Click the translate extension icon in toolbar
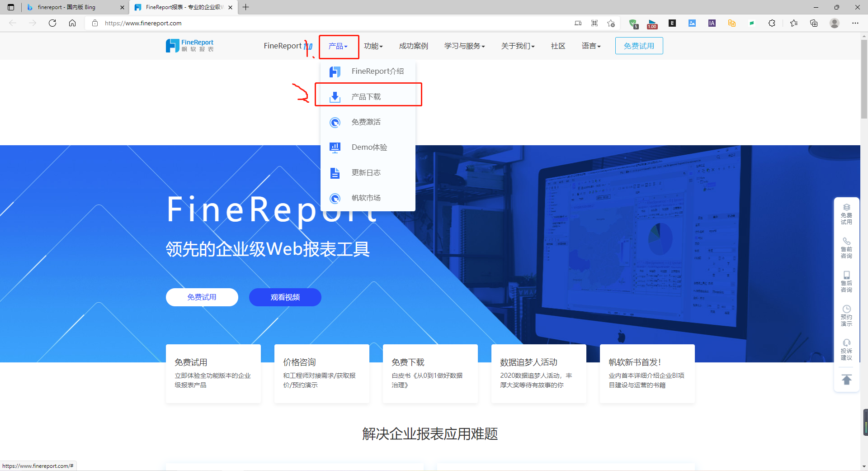 click(x=731, y=23)
